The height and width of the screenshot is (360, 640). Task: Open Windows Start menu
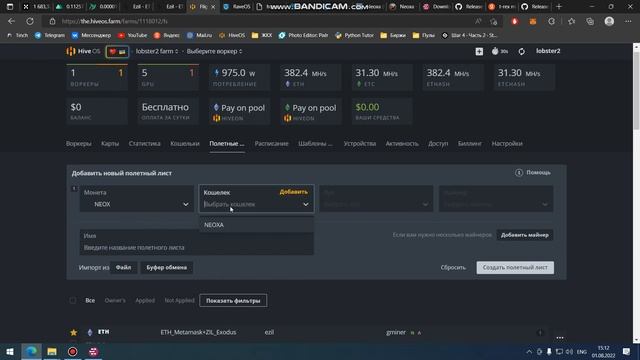pyautogui.click(x=10, y=351)
